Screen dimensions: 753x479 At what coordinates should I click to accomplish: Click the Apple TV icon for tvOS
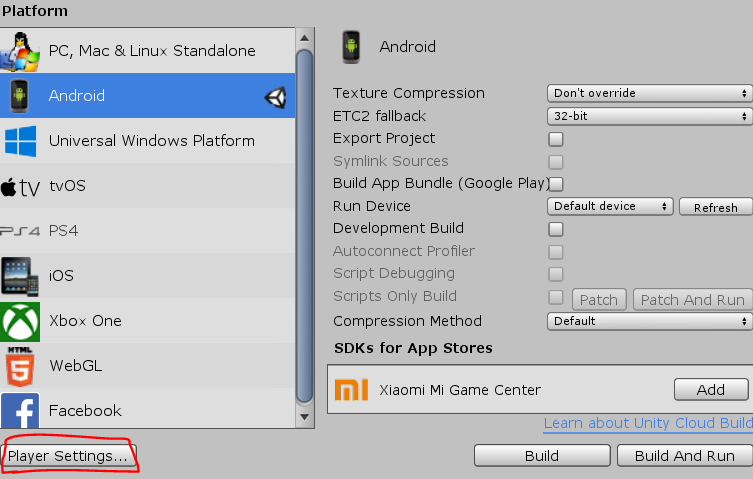point(20,187)
